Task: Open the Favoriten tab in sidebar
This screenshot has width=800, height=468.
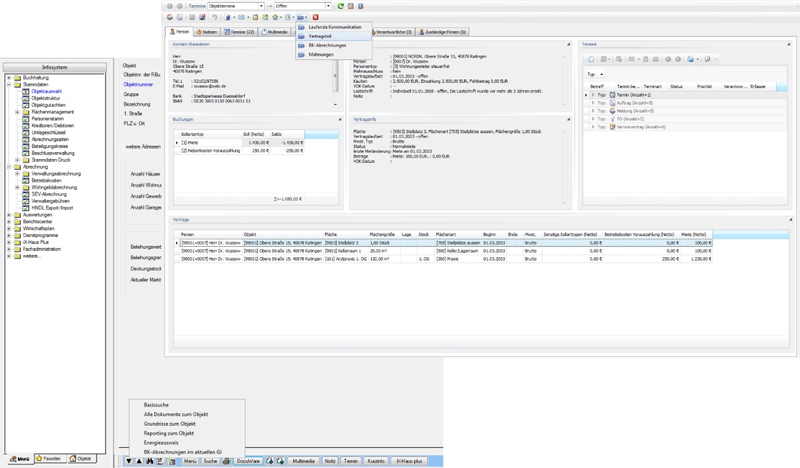Action: (x=52, y=458)
